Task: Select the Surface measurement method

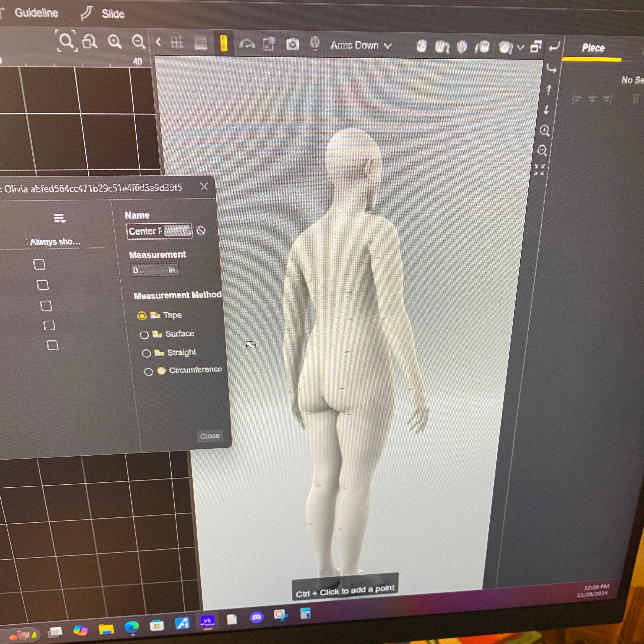Action: coord(144,335)
